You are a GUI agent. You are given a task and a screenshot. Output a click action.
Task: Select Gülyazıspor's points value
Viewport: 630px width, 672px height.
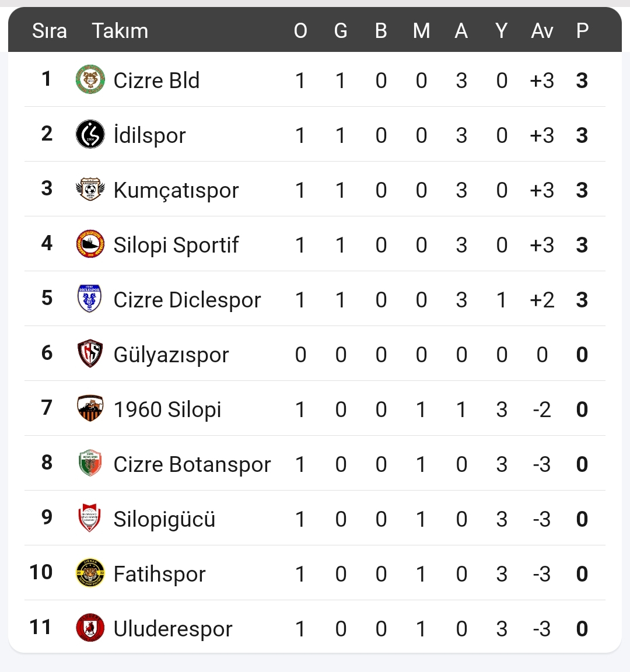coord(582,355)
